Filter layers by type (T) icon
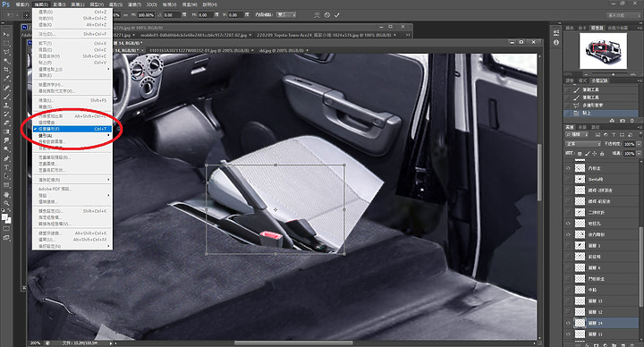This screenshot has width=644, height=347. 614,135
